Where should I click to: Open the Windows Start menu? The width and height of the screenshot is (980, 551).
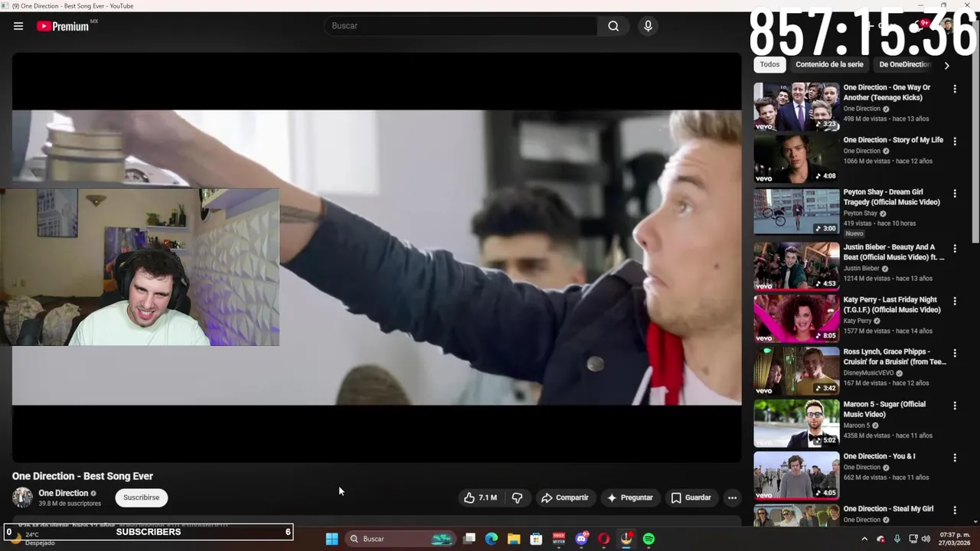(332, 539)
